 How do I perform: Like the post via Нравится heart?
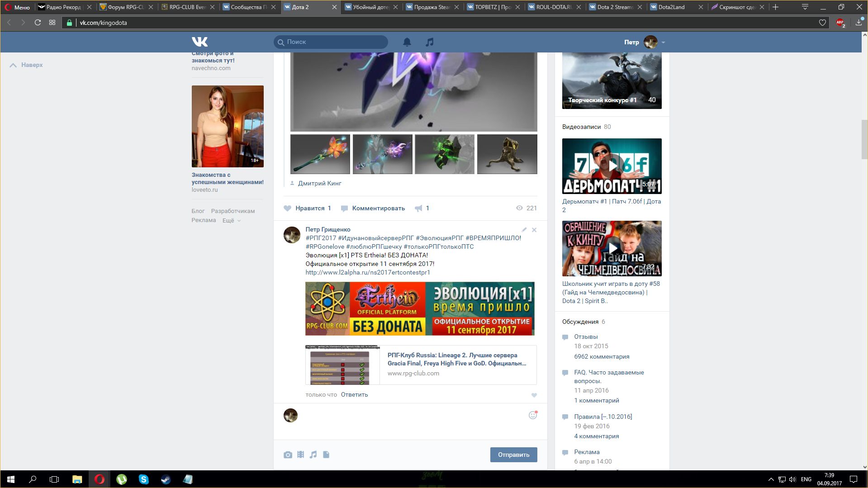click(x=307, y=208)
